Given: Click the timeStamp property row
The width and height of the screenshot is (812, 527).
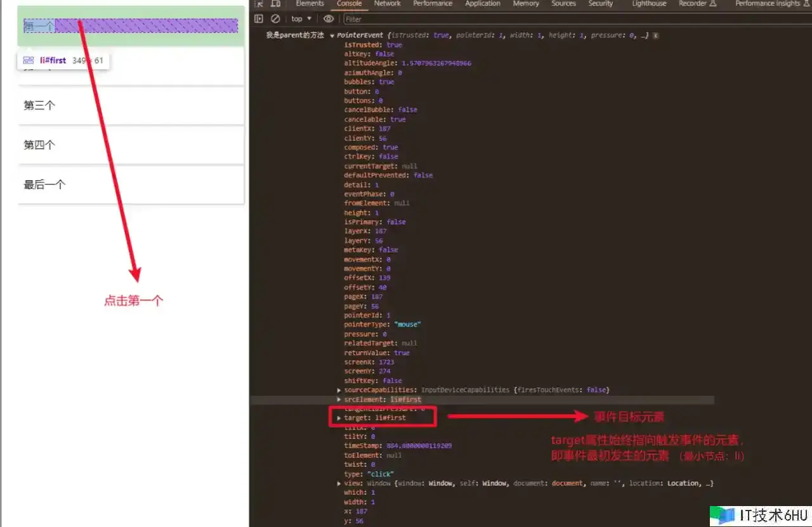Looking at the screenshot, I should (x=398, y=446).
